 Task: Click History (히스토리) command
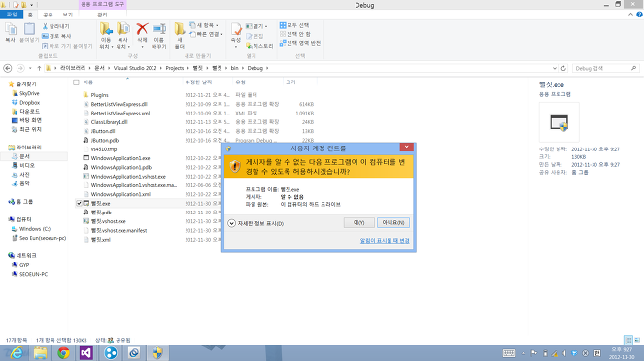(x=259, y=46)
